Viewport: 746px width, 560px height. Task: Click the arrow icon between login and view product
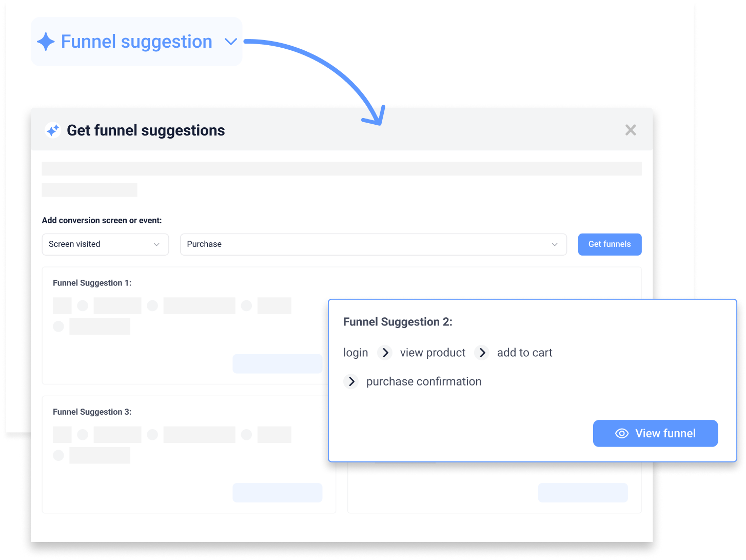[385, 353]
